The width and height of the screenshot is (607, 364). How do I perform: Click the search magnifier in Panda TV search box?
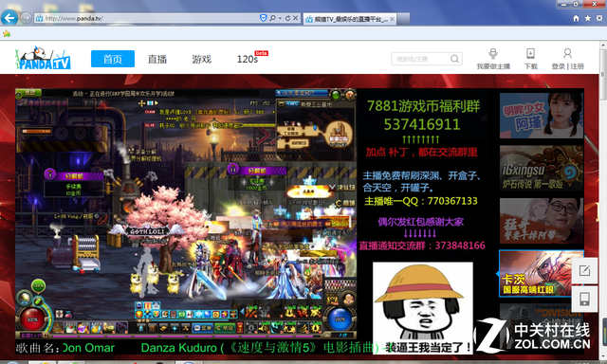coord(454,59)
